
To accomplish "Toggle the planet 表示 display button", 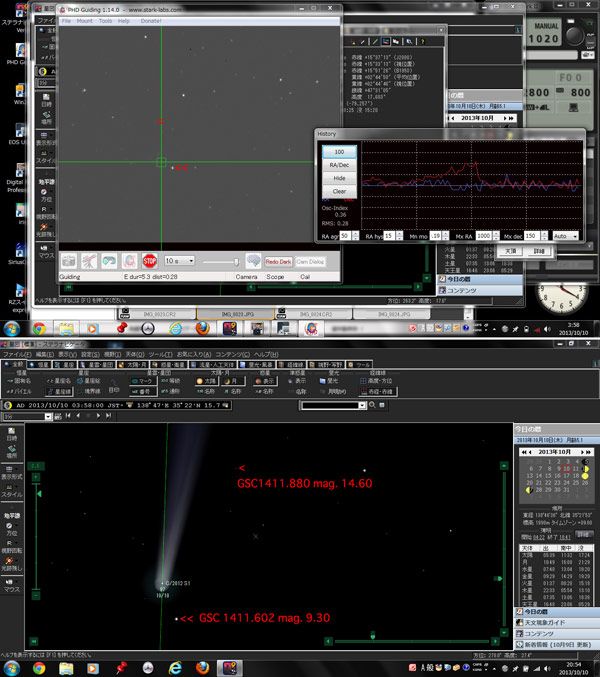I will click(265, 381).
